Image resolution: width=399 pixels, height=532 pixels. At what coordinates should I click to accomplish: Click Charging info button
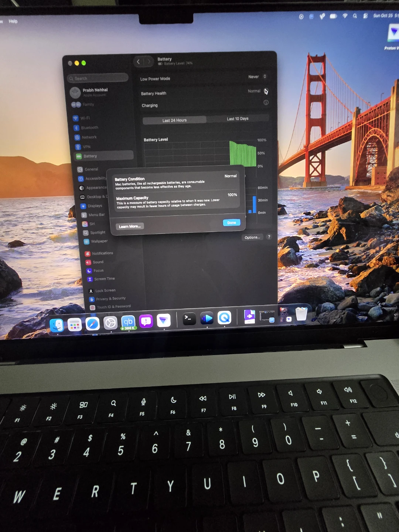pos(266,102)
